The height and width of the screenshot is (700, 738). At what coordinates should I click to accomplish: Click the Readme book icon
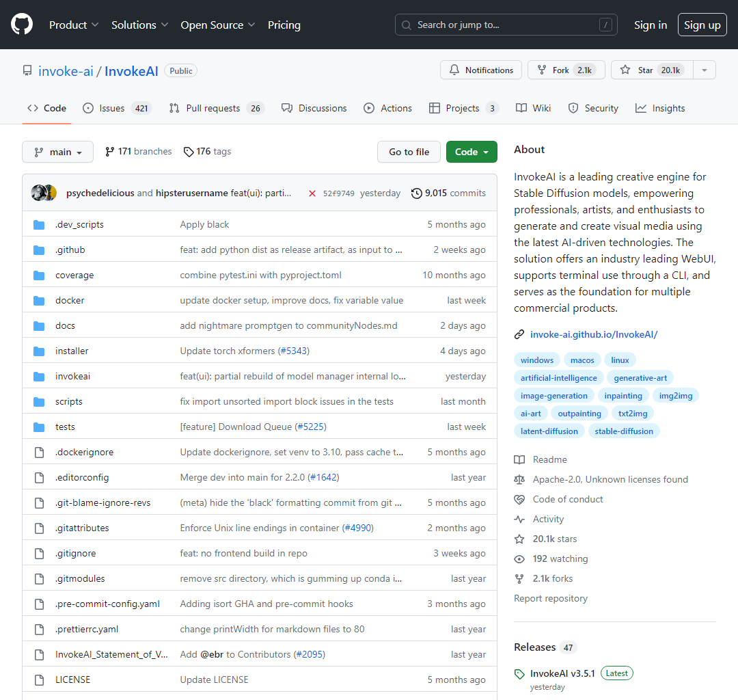pyautogui.click(x=519, y=460)
